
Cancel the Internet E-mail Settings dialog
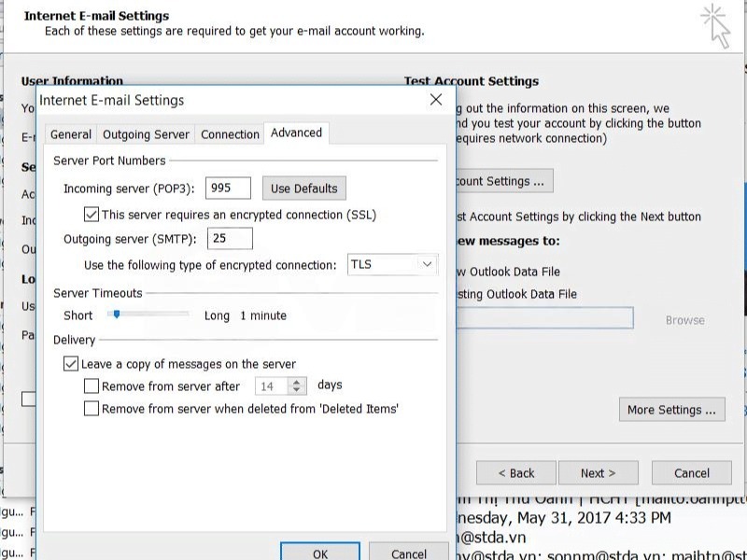408,553
